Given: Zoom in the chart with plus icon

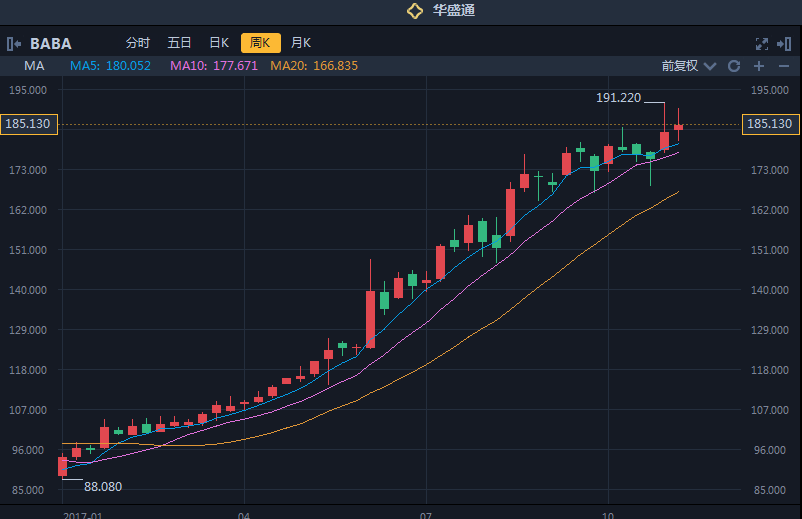Looking at the screenshot, I should pos(758,66).
